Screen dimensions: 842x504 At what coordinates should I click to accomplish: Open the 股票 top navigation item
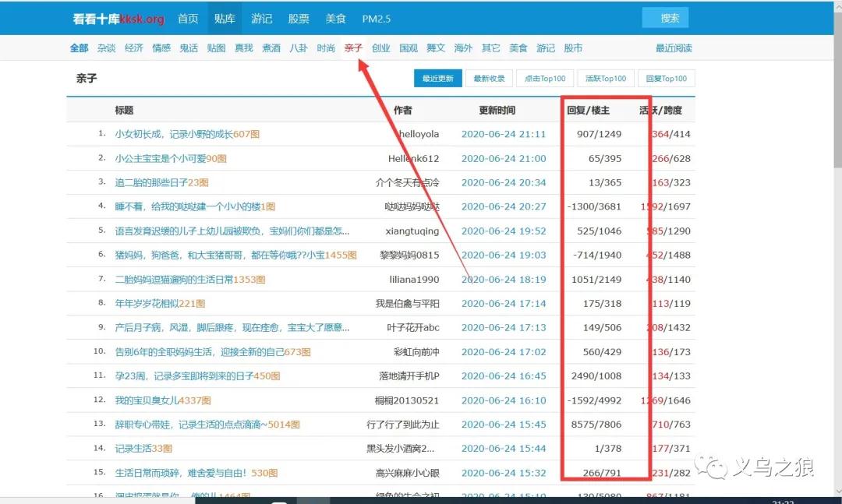(299, 19)
